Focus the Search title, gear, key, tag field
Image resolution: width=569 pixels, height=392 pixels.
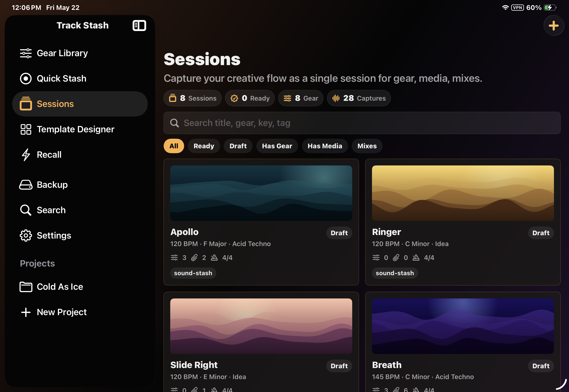362,123
